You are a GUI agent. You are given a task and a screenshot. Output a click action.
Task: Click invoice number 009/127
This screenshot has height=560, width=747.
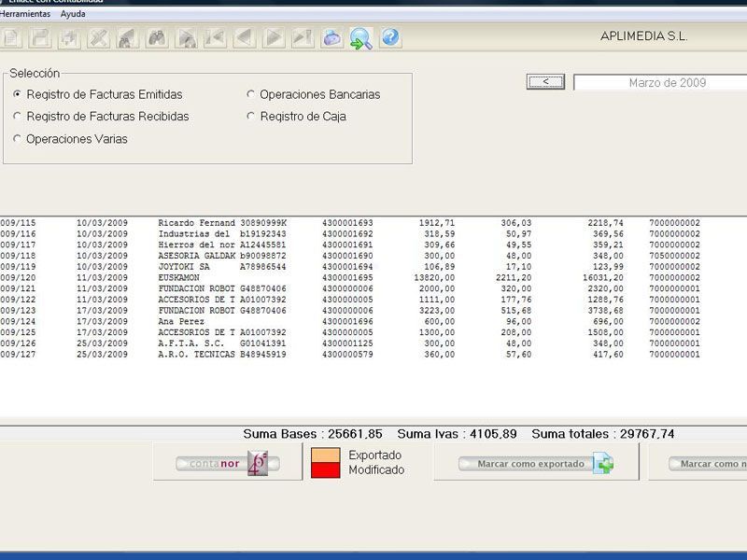point(18,355)
